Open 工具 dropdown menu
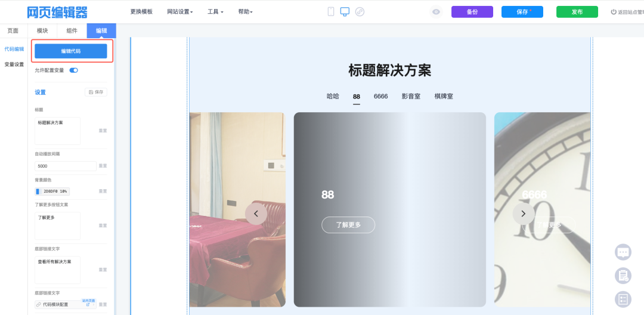 (x=215, y=12)
